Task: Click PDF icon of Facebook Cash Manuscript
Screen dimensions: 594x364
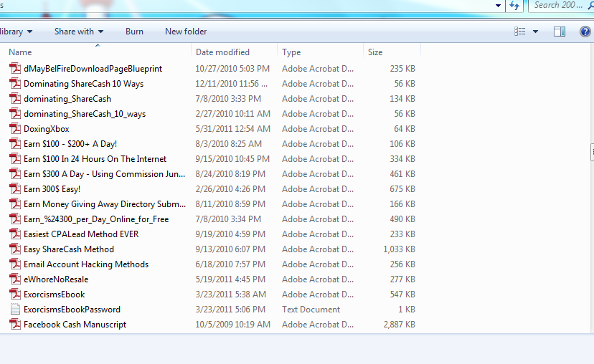Action: 15,325
